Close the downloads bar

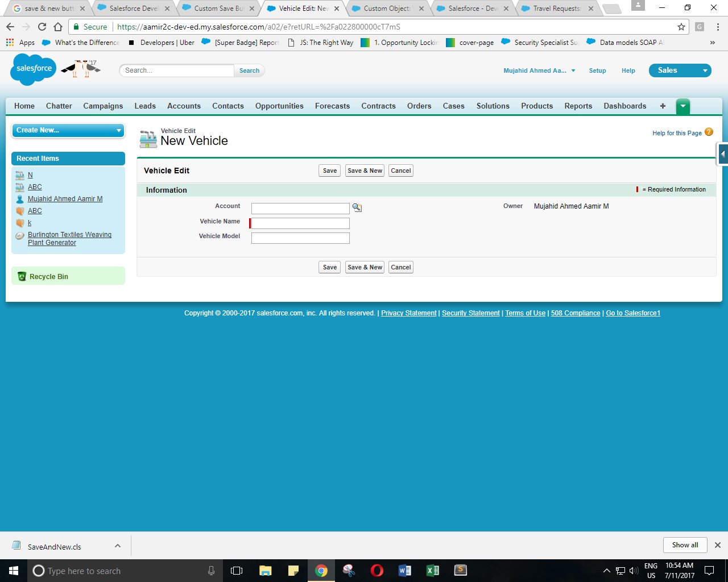coord(718,545)
